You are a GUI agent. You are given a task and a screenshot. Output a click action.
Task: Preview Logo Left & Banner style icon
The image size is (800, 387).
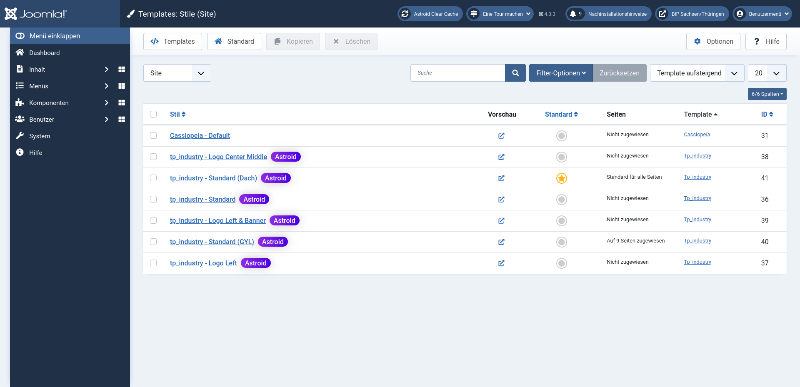click(x=501, y=221)
